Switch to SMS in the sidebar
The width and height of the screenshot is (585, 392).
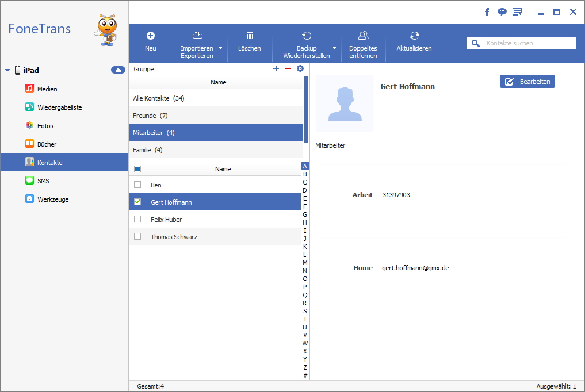tap(43, 181)
